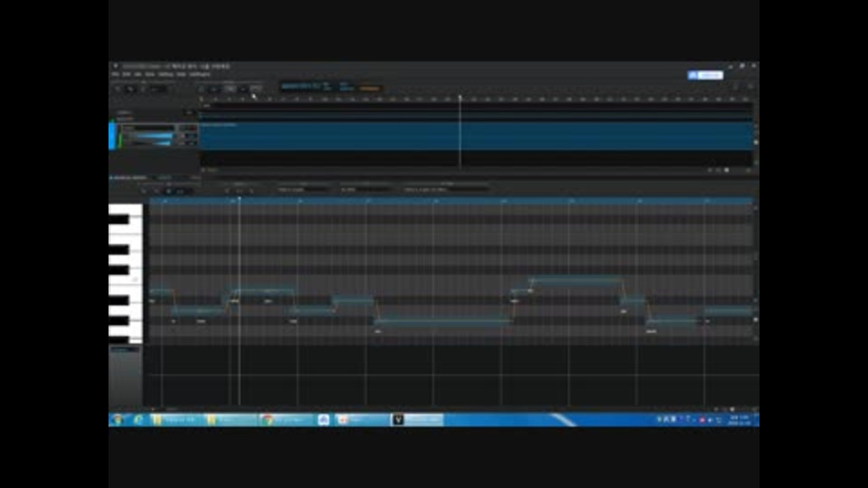The height and width of the screenshot is (488, 868).
Task: Click the fourth transport button
Action: (243, 89)
